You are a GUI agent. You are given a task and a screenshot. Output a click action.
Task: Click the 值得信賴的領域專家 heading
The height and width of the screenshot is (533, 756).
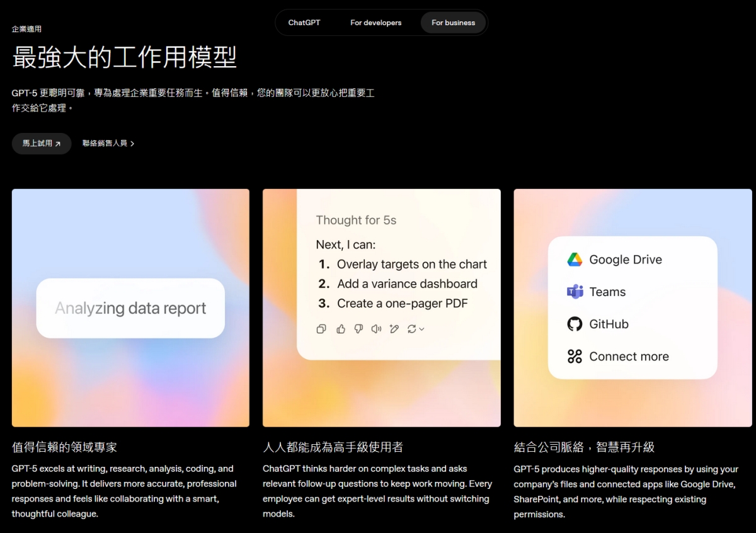(64, 447)
